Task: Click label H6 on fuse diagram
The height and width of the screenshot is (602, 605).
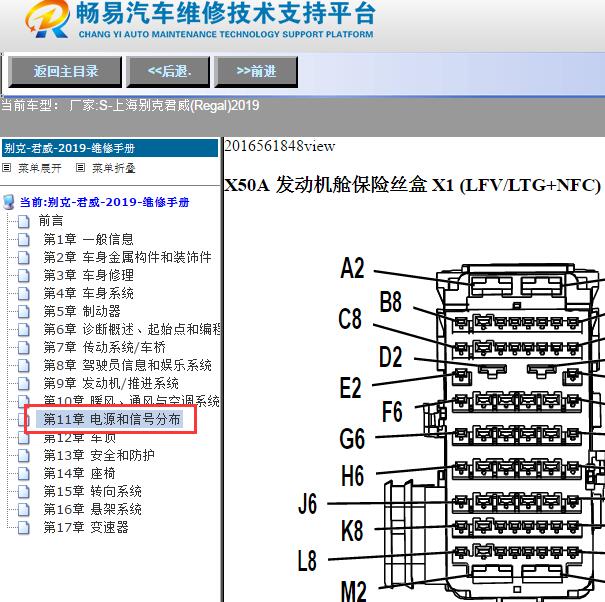Action: point(352,475)
